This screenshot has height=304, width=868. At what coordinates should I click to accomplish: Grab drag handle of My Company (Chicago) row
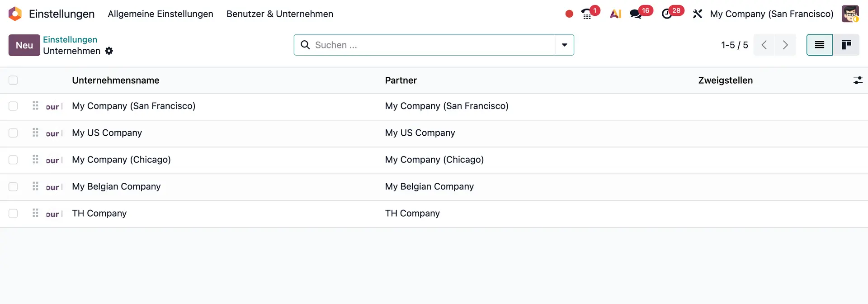pos(35,160)
